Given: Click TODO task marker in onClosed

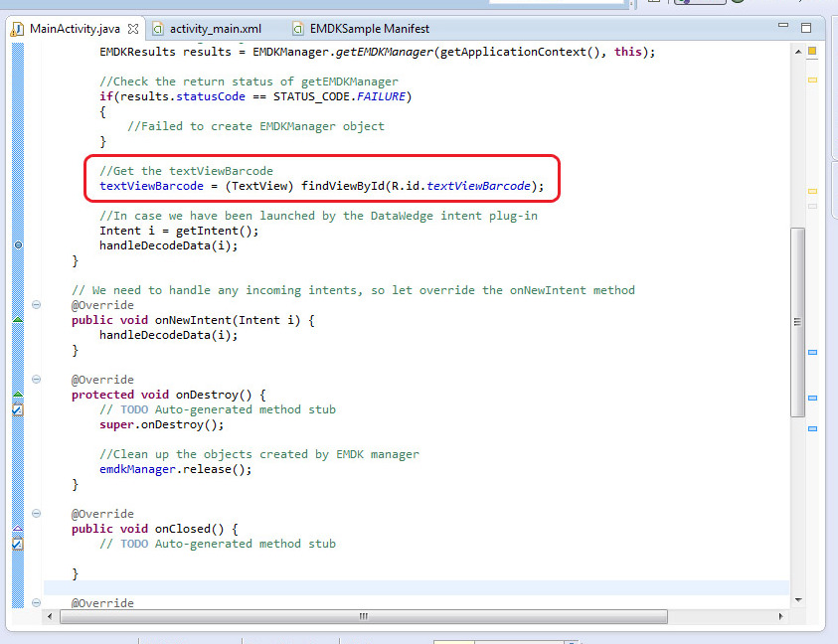Looking at the screenshot, I should point(17,544).
